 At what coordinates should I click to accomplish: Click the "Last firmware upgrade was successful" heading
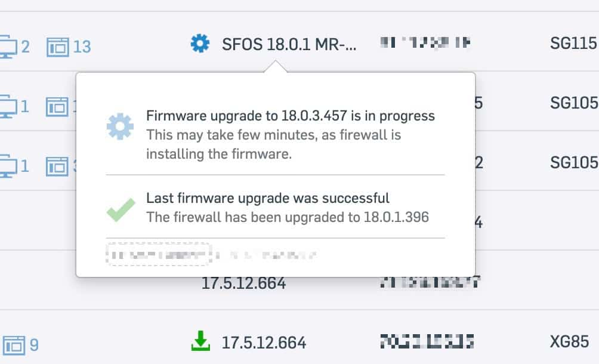268,198
